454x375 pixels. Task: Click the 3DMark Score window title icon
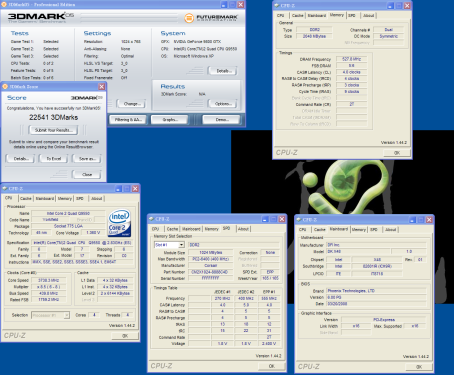coord(5,86)
